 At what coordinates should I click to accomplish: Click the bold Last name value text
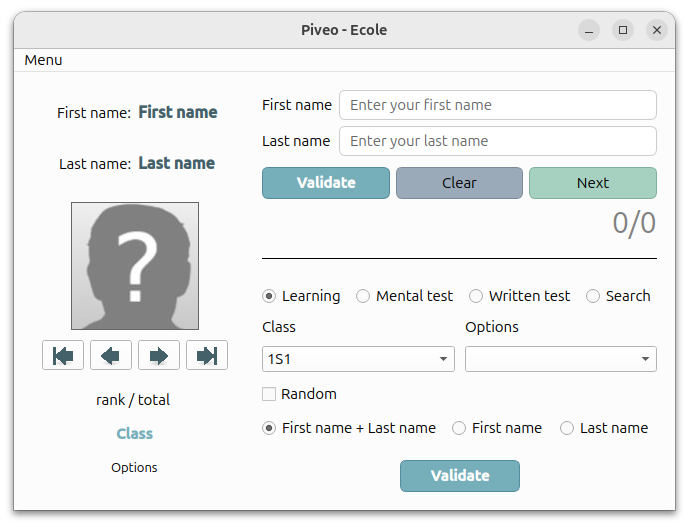[177, 163]
